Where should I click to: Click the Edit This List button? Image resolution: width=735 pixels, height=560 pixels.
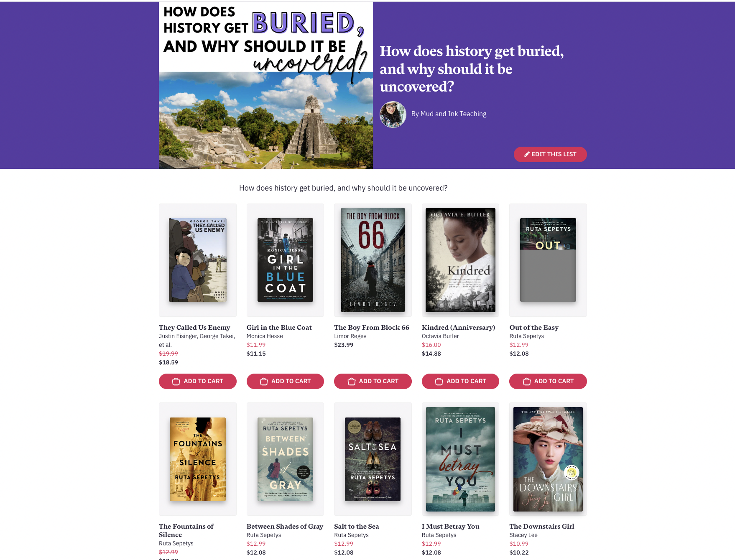click(550, 154)
